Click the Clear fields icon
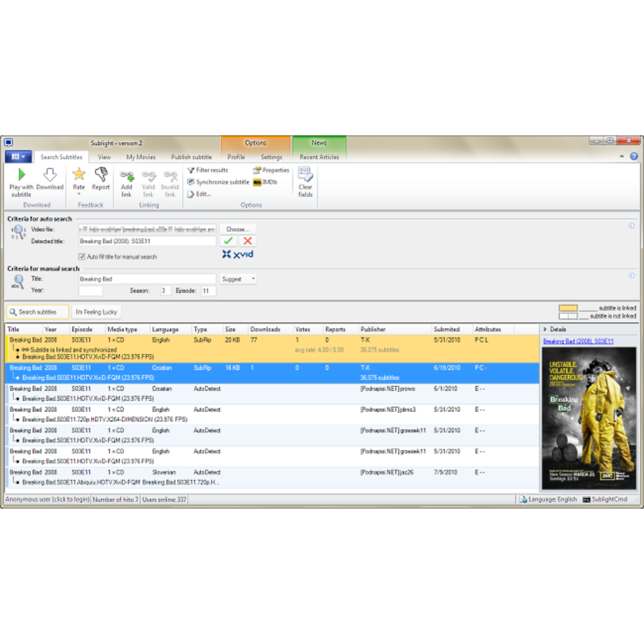This screenshot has height=644, width=644. [305, 176]
